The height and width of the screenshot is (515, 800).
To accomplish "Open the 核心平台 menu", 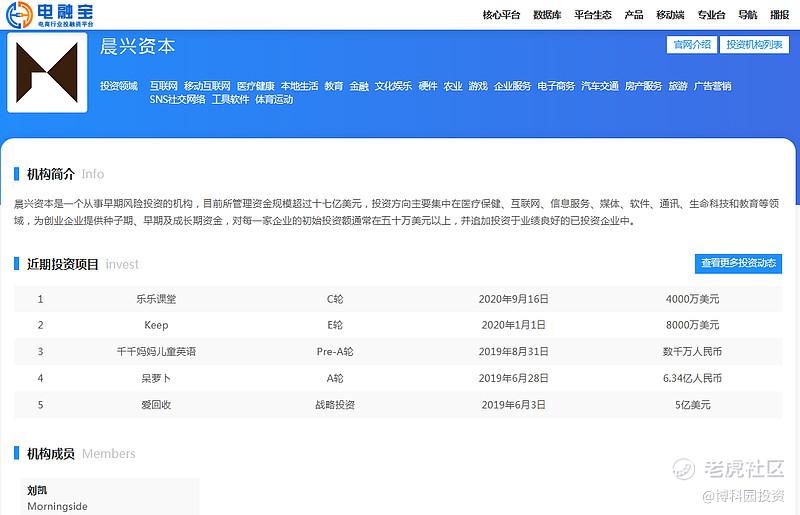I will (501, 15).
